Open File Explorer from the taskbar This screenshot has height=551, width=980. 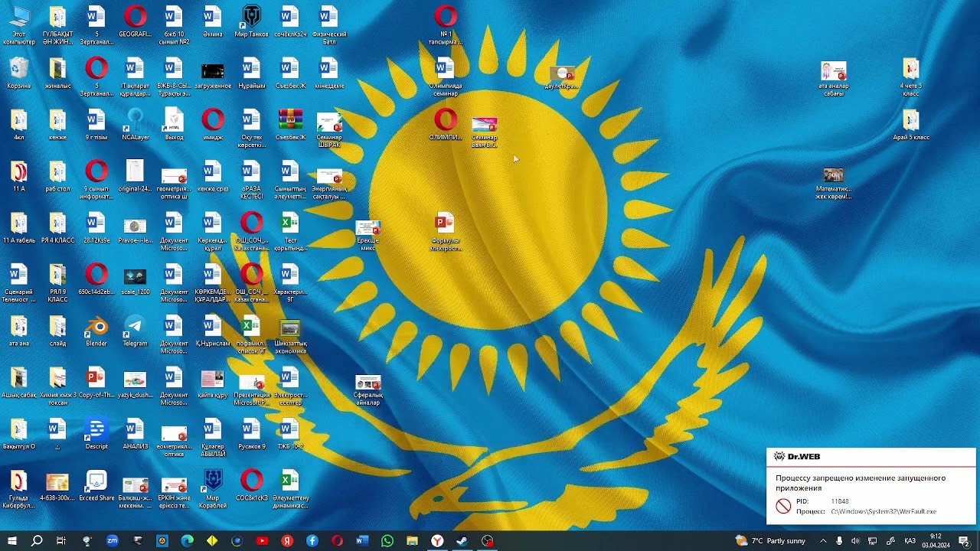tap(412, 541)
